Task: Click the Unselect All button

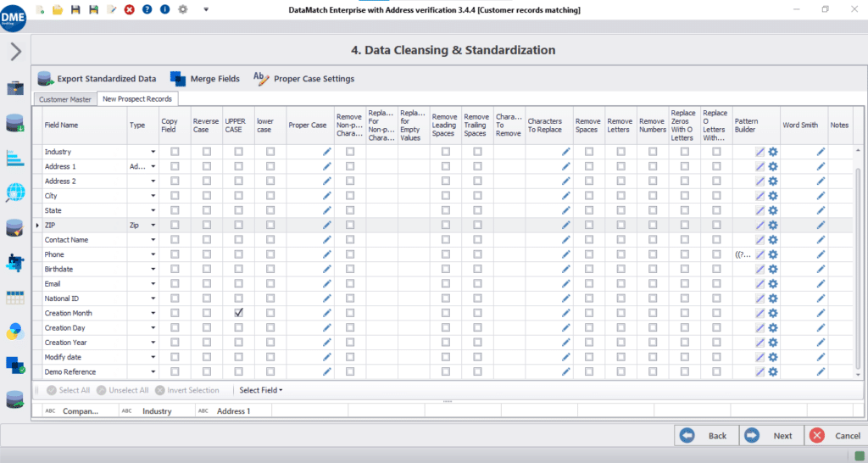Action: point(122,390)
